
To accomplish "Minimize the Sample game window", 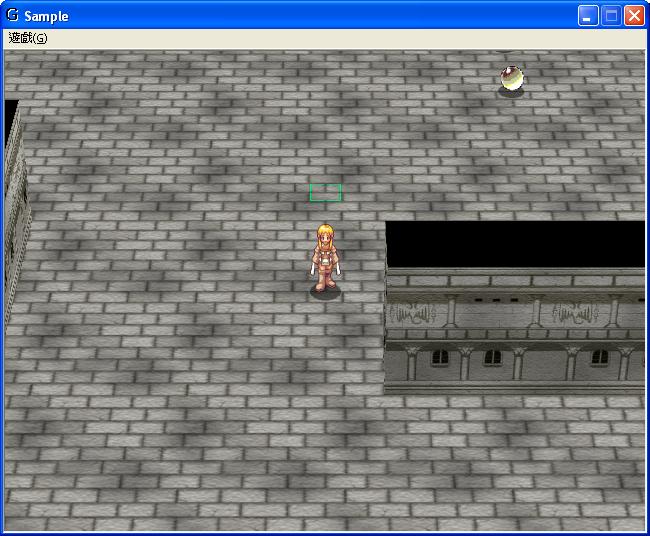I will click(x=588, y=16).
